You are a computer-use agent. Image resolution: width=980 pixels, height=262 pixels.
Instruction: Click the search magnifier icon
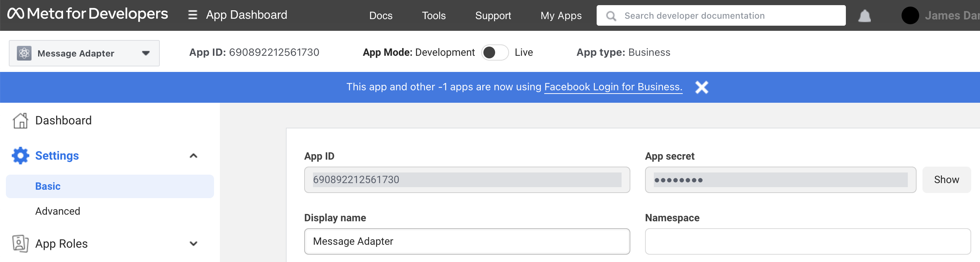(x=611, y=16)
